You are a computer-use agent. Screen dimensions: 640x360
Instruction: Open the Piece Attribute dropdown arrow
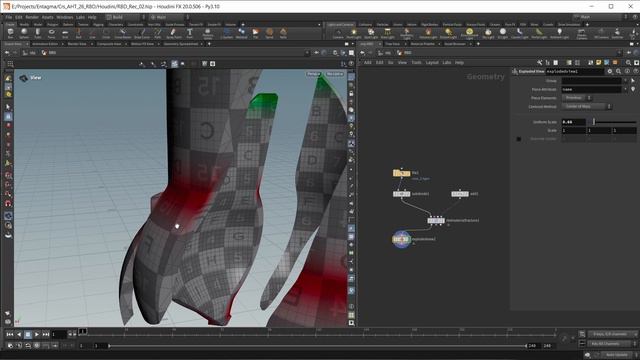tap(625, 89)
